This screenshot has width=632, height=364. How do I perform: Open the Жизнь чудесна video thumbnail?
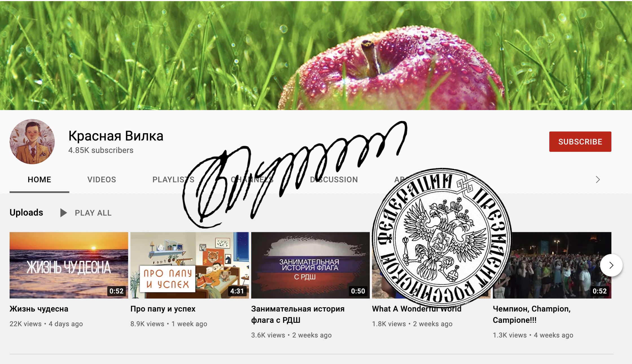coord(69,265)
